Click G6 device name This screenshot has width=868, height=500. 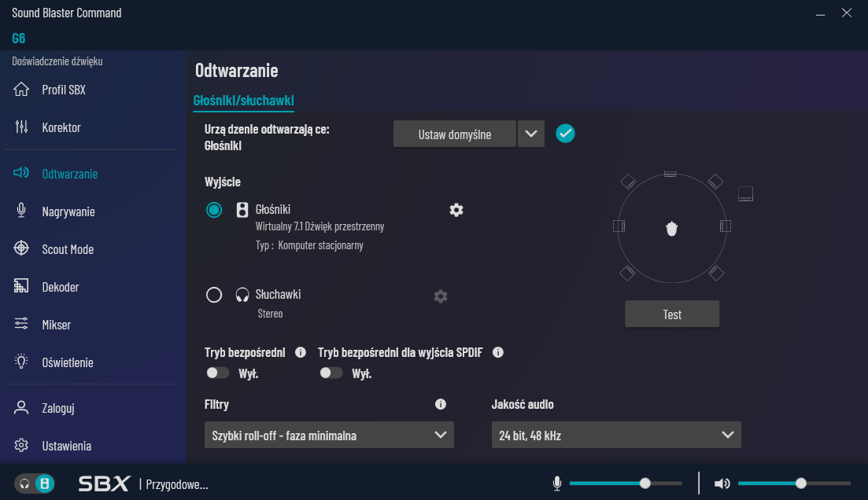[x=19, y=39]
